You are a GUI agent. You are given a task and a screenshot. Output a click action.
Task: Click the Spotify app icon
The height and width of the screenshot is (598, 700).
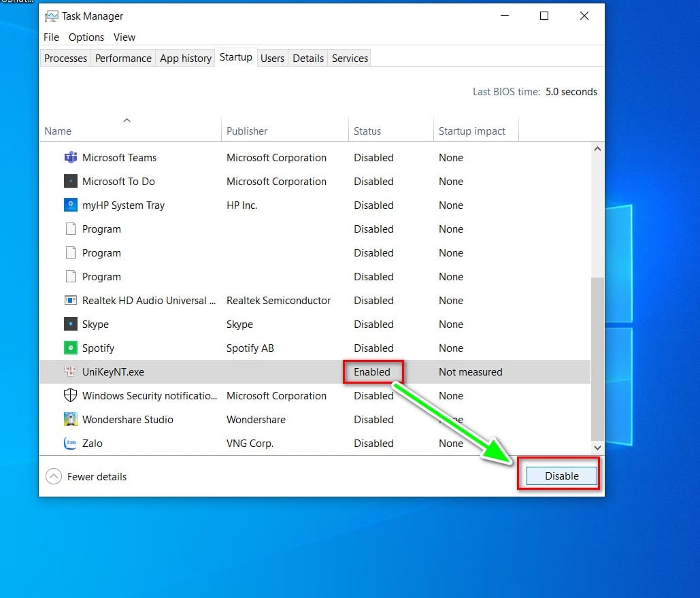[x=71, y=348]
